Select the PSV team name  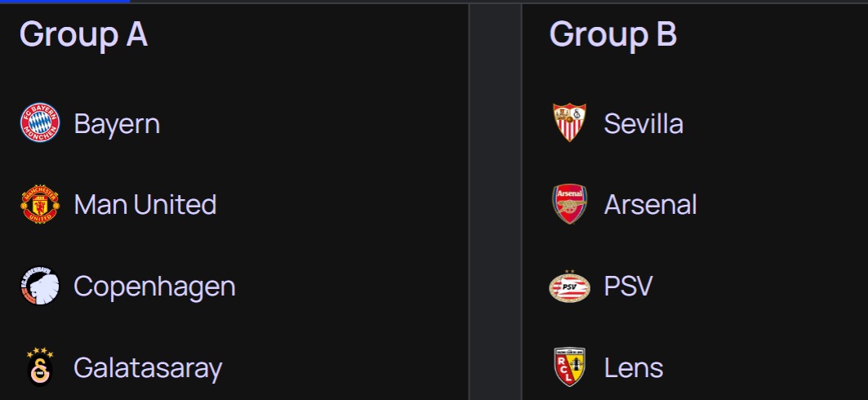click(x=628, y=287)
